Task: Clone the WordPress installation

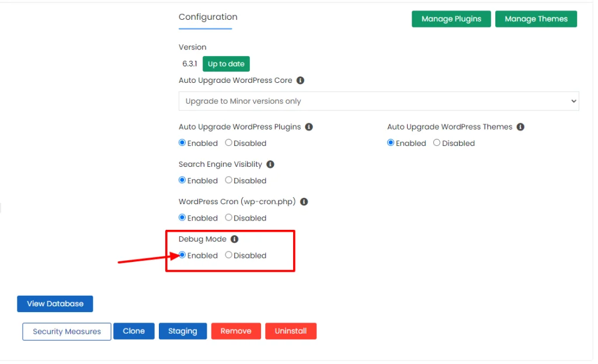Action: (x=134, y=331)
